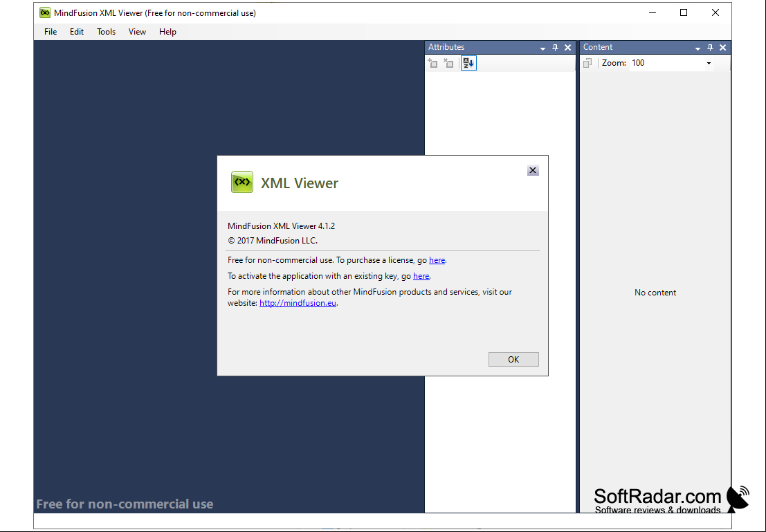Open the Edit menu

pyautogui.click(x=77, y=32)
